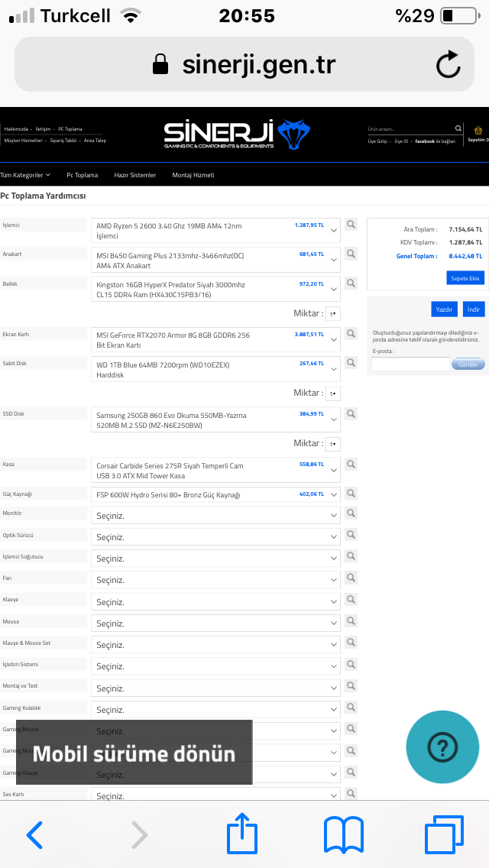Image resolution: width=489 pixels, height=868 pixels.
Task: Open the Sepetim shopping basket icon
Action: pos(478,131)
